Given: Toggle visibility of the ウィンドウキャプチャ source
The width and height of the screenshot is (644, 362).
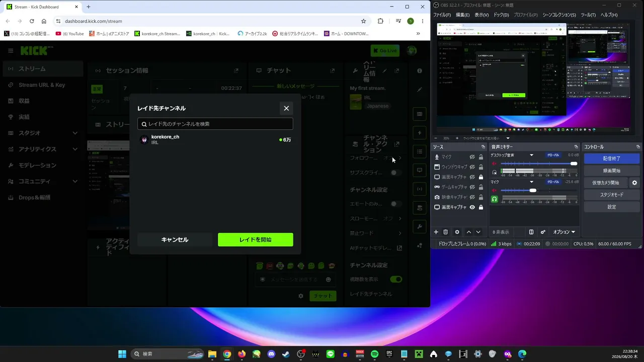Looking at the screenshot, I should pyautogui.click(x=472, y=167).
